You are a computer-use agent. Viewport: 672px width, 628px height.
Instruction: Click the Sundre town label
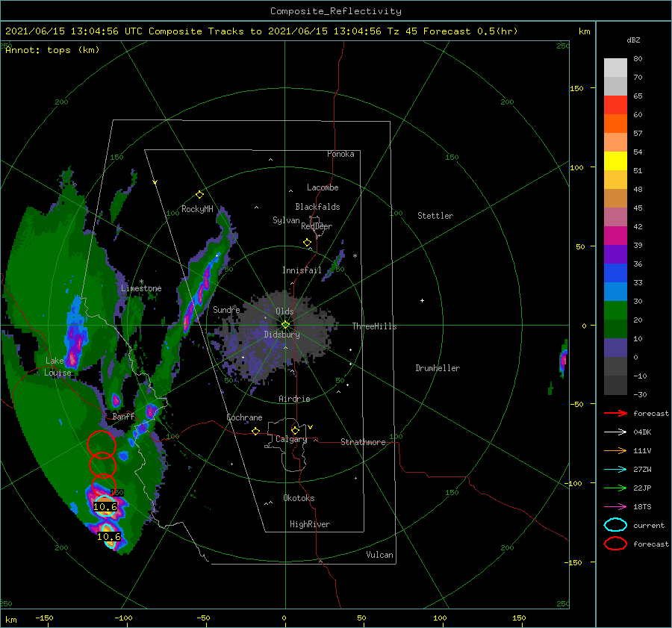point(226,309)
